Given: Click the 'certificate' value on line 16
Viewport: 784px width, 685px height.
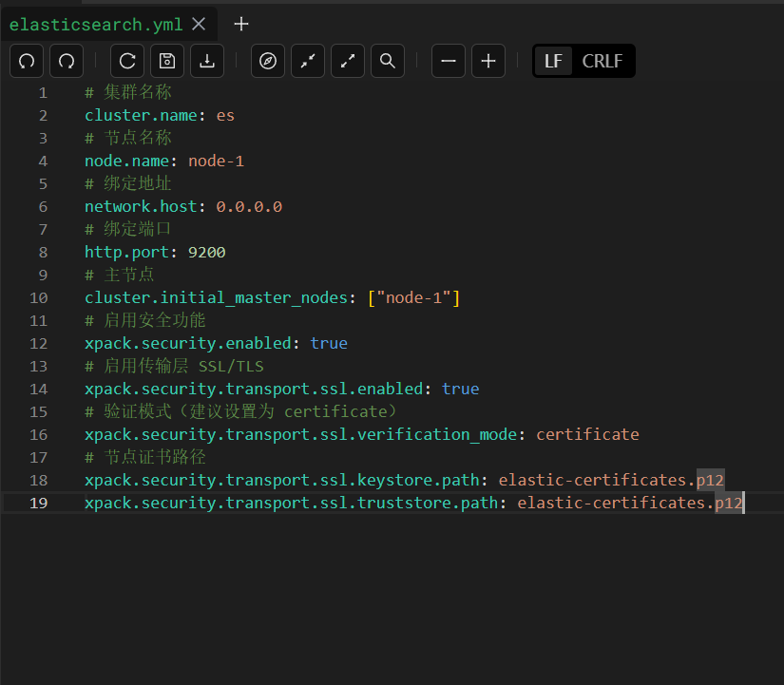Looking at the screenshot, I should 588,434.
